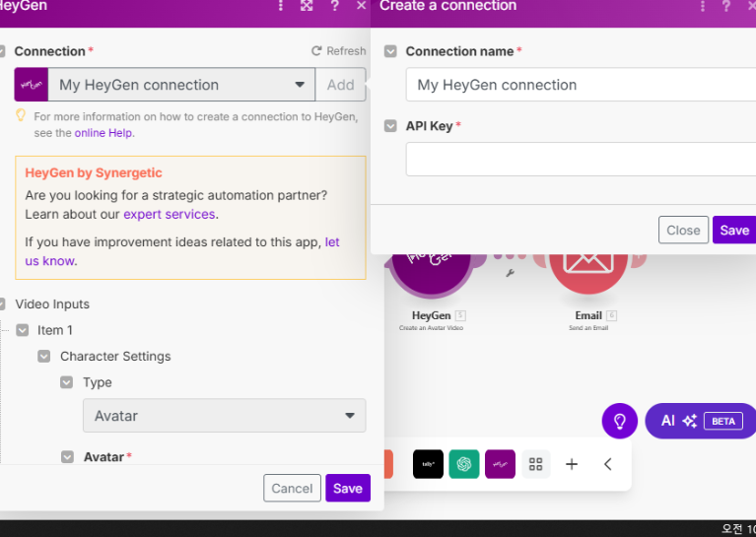756x537 pixels.
Task: Open My HeyGen connection dropdown
Action: [x=181, y=85]
